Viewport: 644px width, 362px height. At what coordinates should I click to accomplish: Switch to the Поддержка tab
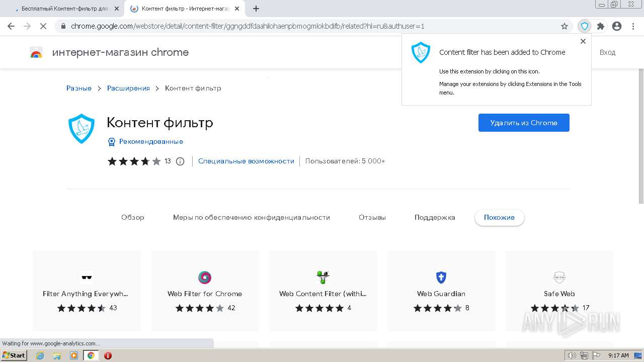(x=435, y=218)
